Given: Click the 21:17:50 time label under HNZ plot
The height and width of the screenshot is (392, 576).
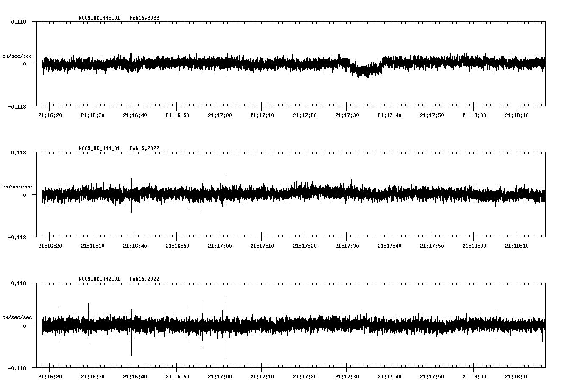Looking at the screenshot, I should coord(432,377).
